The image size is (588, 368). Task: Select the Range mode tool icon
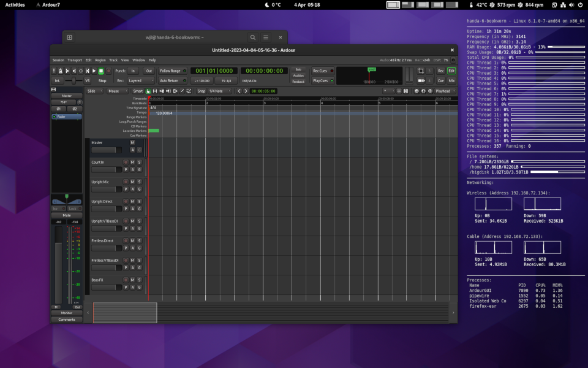155,91
